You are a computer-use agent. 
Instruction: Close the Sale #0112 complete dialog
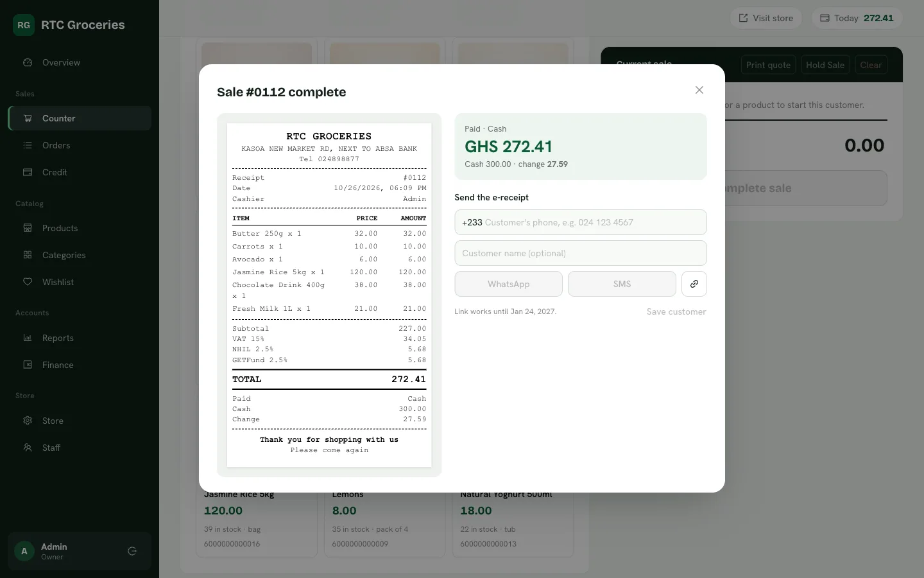click(699, 90)
